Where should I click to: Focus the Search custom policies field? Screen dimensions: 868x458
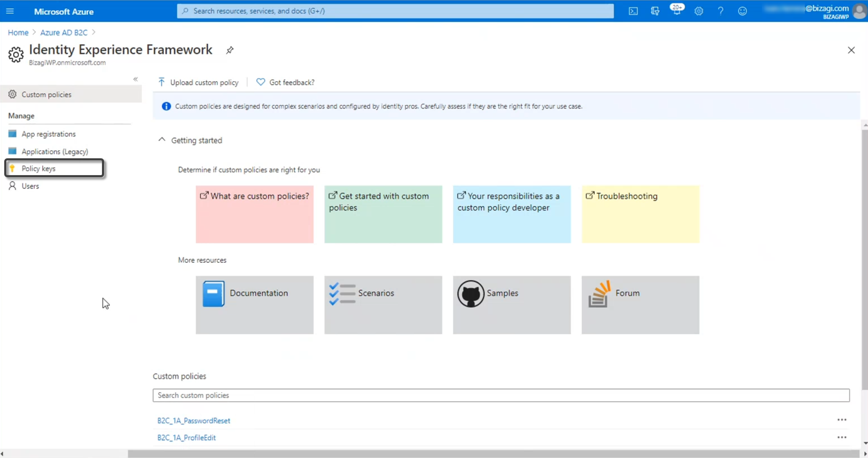[501, 395]
